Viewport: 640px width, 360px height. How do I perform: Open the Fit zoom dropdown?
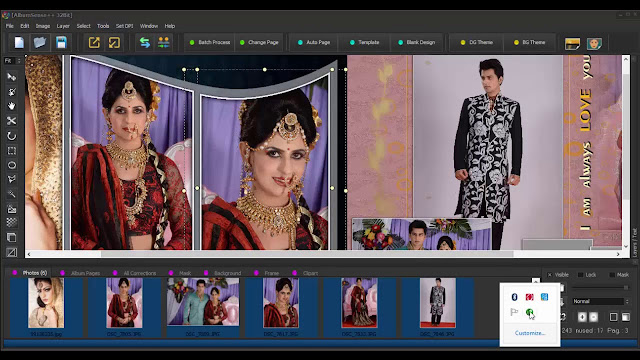click(12, 60)
